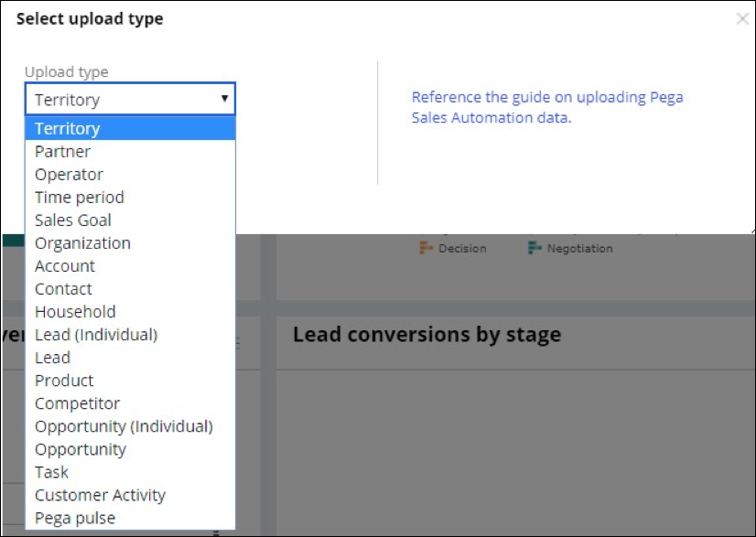Choose Competitor from the dropdown
The width and height of the screenshot is (756, 537).
tap(77, 403)
